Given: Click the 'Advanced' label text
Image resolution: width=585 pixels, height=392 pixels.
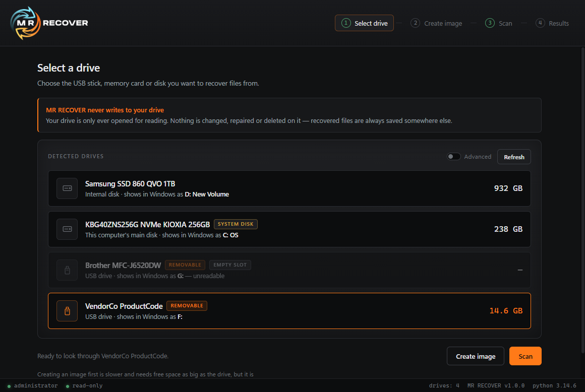Looking at the screenshot, I should tap(478, 157).
